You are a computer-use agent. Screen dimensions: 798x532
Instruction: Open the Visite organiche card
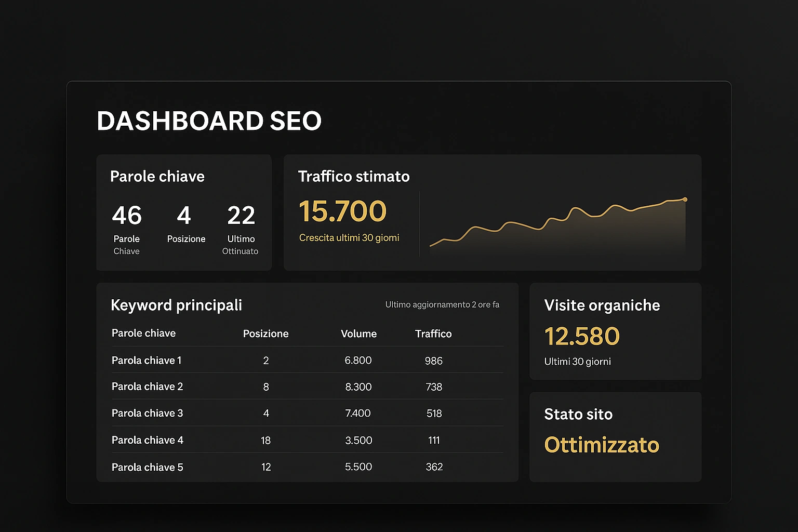coord(602,305)
